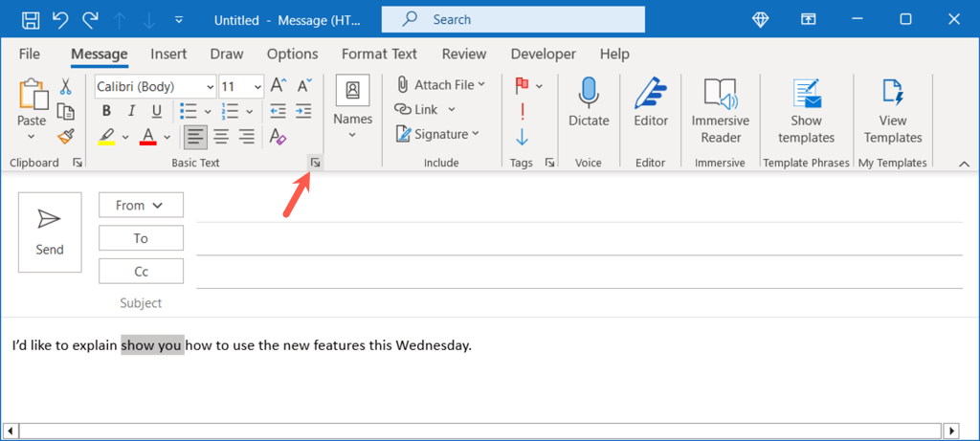
Task: Launch Immersive Reader
Action: (x=721, y=111)
